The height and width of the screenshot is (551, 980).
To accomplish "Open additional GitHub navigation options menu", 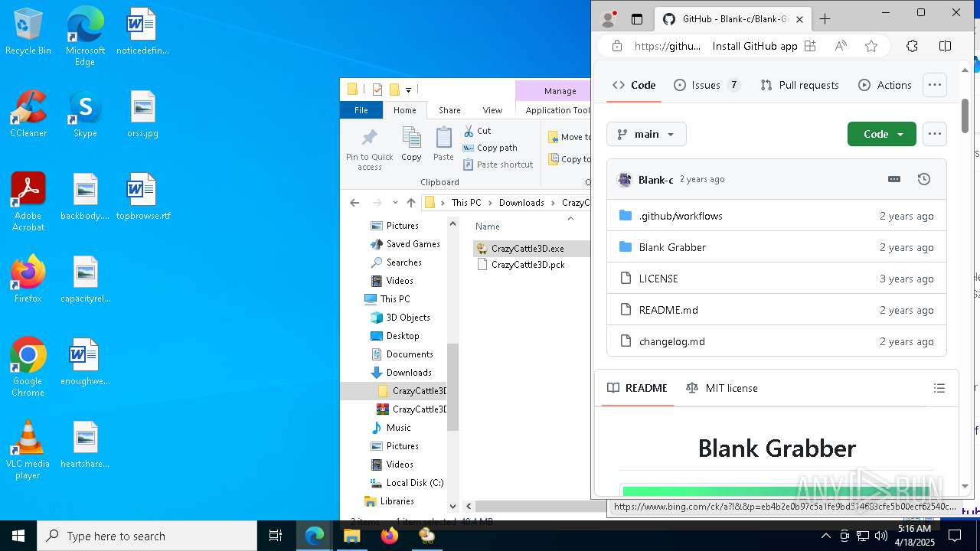I will tap(935, 85).
